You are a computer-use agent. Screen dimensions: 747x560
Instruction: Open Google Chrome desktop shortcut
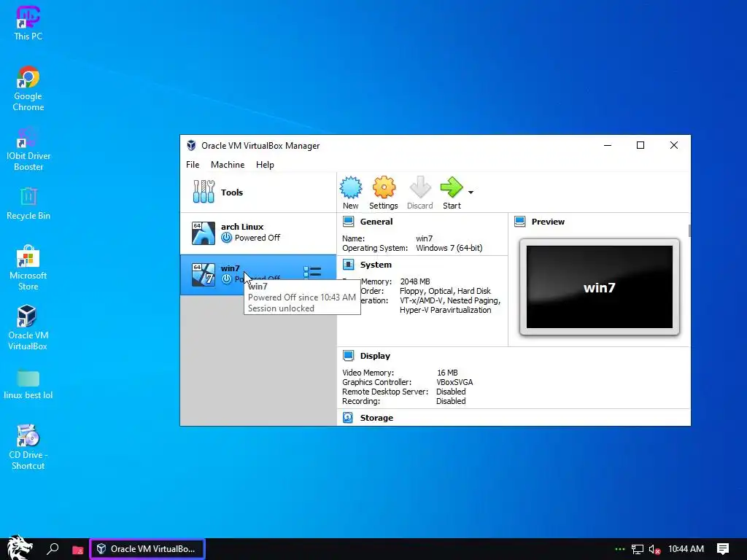pos(28,88)
